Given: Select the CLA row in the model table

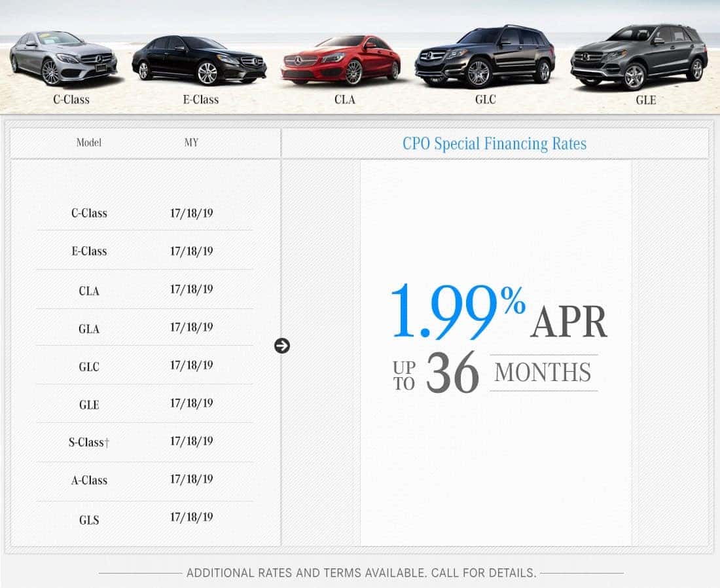Looking at the screenshot, I should point(145,290).
